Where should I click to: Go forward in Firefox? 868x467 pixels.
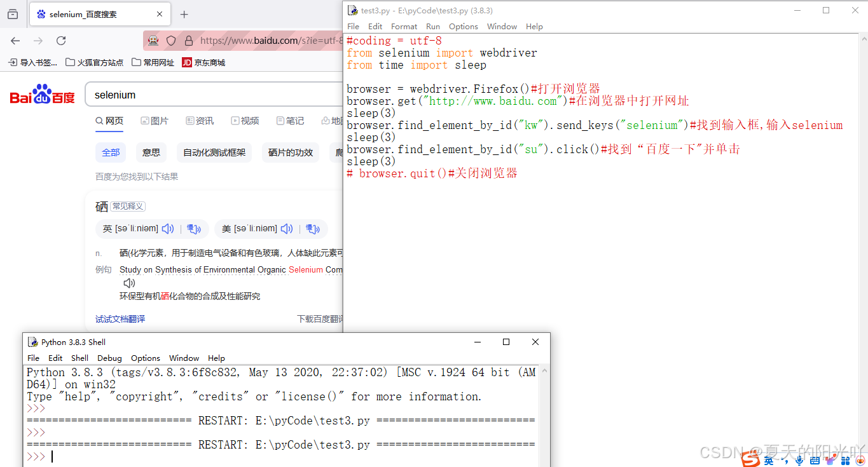(x=38, y=41)
